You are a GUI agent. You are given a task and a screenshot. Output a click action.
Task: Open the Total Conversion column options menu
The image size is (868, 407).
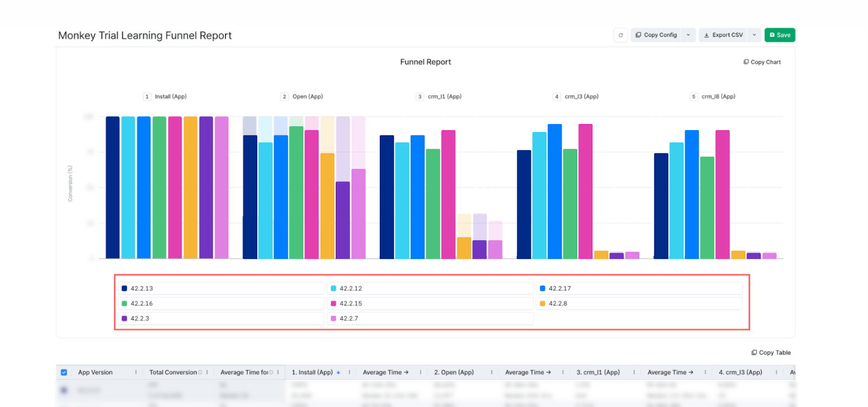coord(207,372)
